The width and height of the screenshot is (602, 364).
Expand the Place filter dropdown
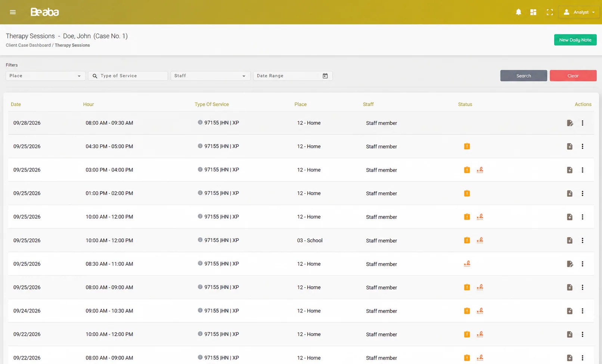pos(46,76)
